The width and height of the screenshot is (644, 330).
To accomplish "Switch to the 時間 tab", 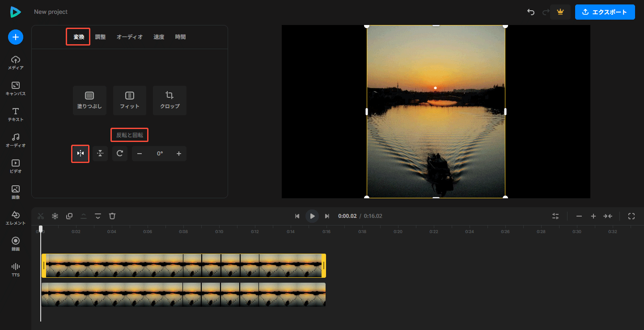I will [180, 37].
